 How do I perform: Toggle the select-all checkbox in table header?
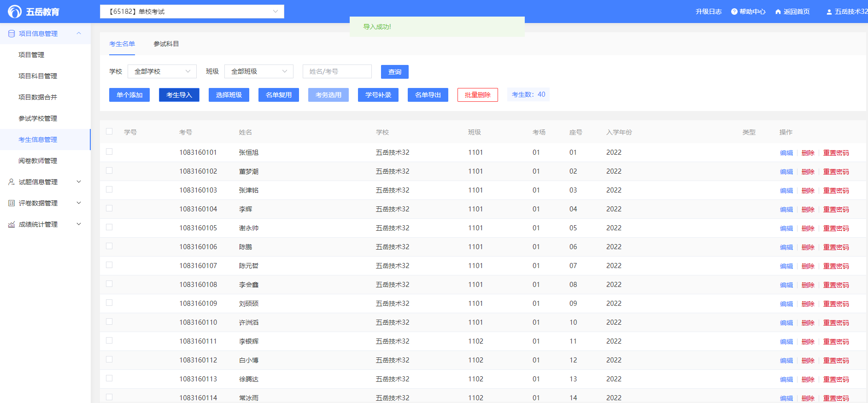(109, 132)
